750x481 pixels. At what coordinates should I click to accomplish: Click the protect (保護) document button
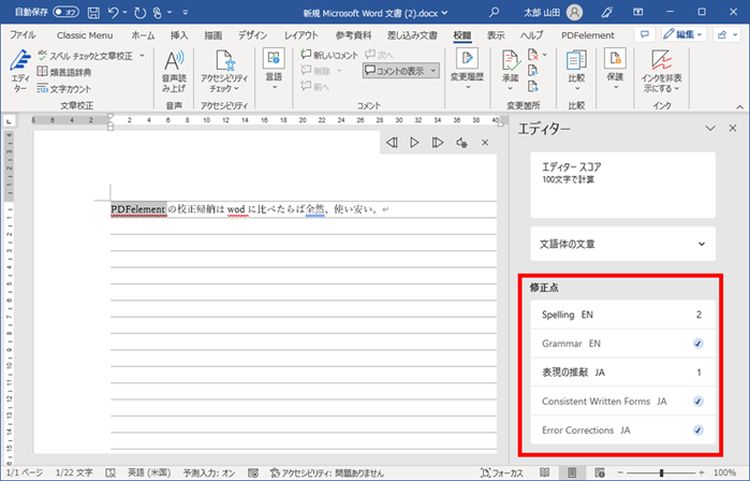coord(615,70)
